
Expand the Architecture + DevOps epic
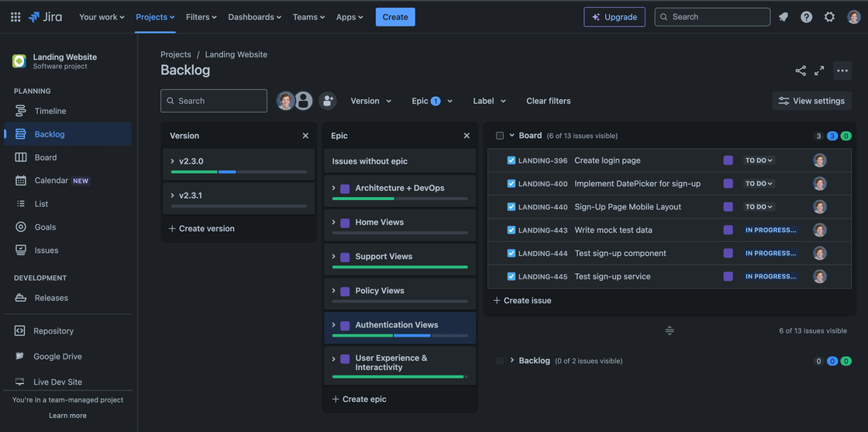[334, 188]
